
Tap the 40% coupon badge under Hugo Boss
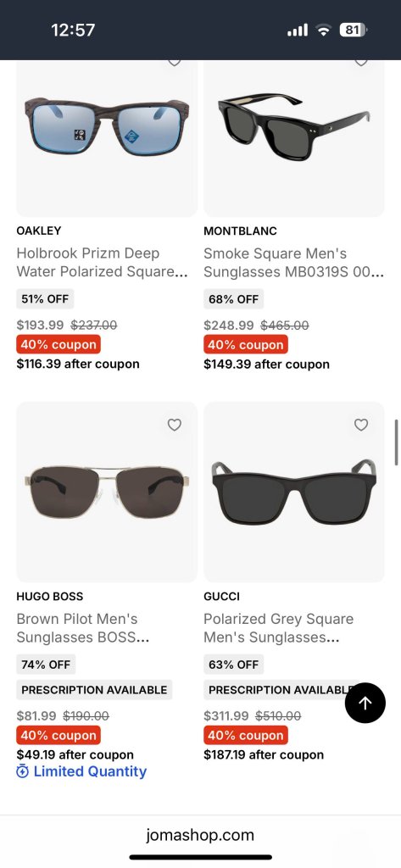pyautogui.click(x=58, y=735)
